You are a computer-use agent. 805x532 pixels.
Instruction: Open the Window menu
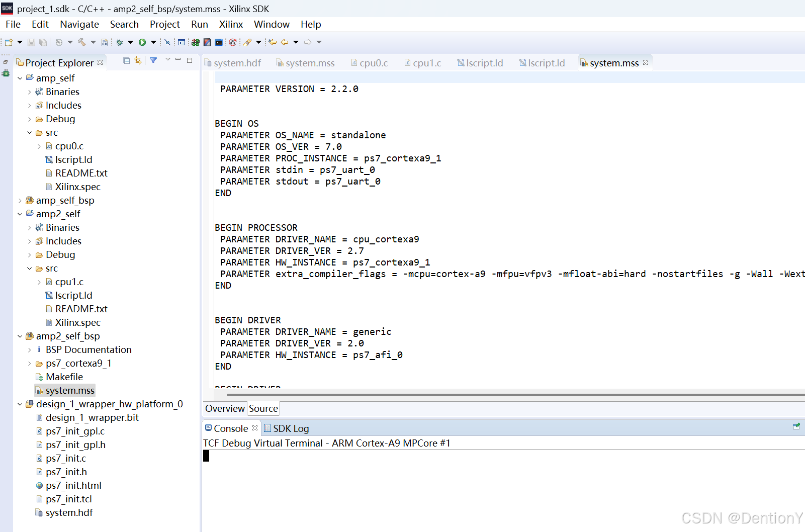click(x=272, y=24)
